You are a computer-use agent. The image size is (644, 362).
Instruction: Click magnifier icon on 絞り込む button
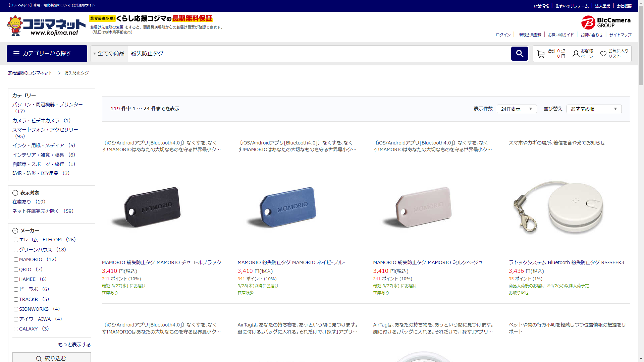[39, 358]
